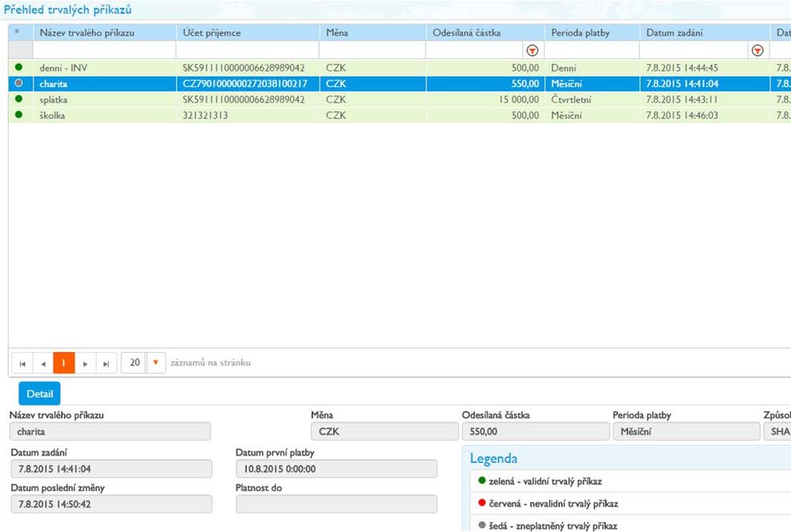791x532 pixels.
Task: Click the empty Platnost do field
Action: tap(337, 504)
